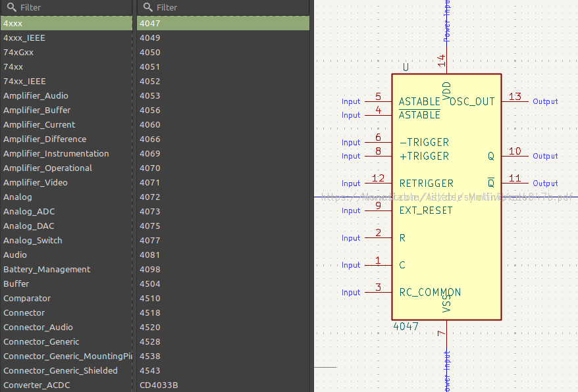Select symbol 4538 in the list
The width and height of the screenshot is (578, 392).
pyautogui.click(x=149, y=356)
